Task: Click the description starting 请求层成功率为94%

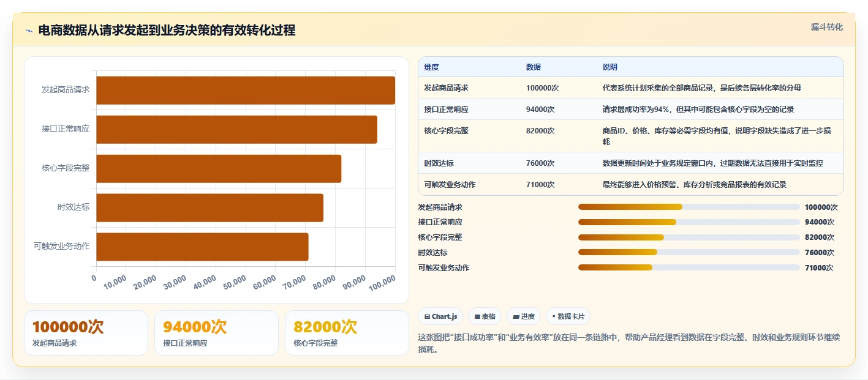Action: tap(698, 110)
